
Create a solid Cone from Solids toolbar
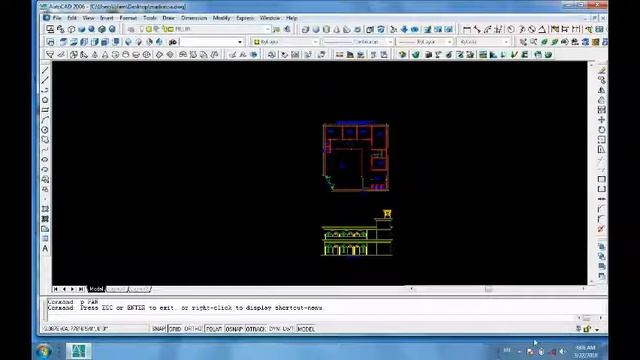(336, 29)
